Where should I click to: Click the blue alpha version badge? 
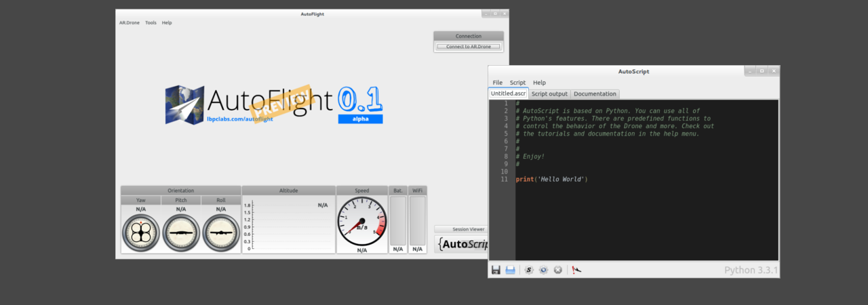click(360, 119)
